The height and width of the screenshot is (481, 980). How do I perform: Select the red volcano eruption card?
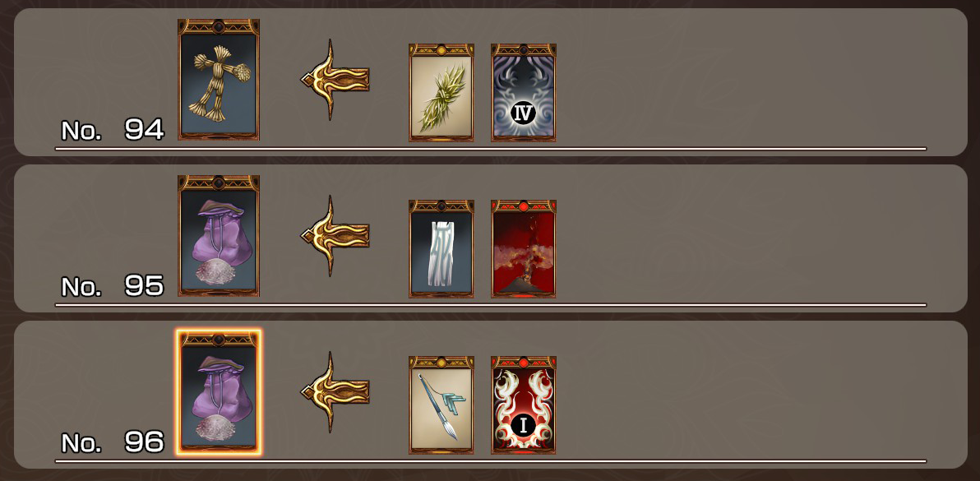pyautogui.click(x=524, y=248)
